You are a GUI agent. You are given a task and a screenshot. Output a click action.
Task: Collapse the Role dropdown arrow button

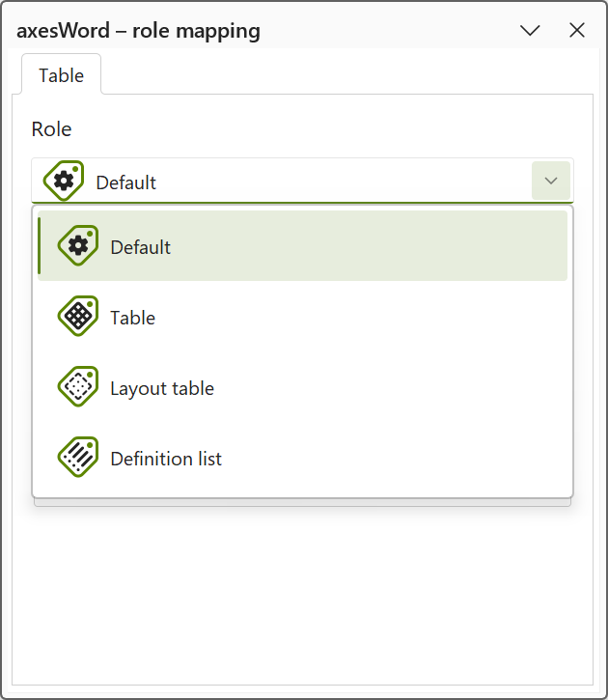(x=551, y=181)
